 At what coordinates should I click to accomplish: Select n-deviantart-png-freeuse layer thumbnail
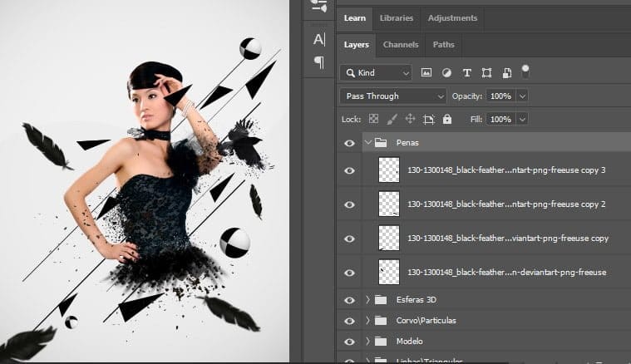(x=389, y=273)
